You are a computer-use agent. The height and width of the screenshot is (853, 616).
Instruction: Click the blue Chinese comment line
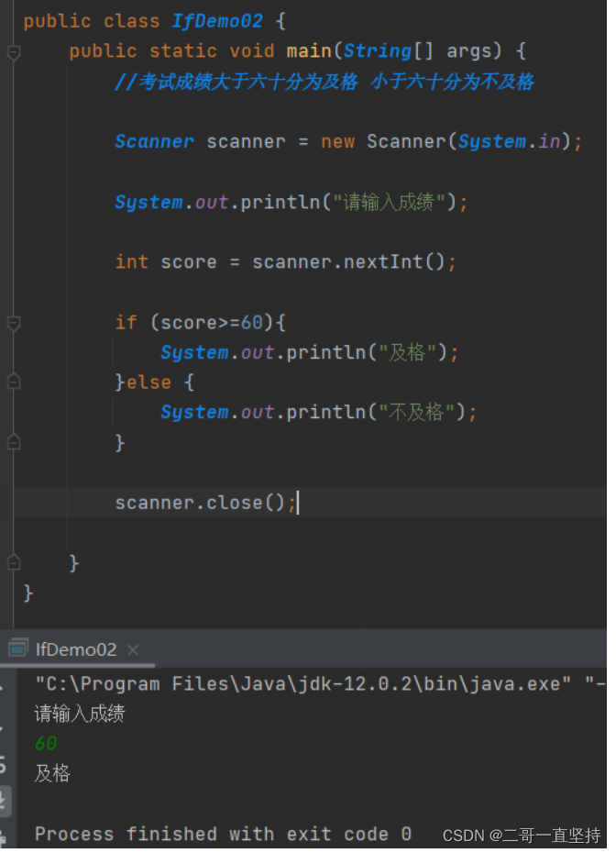pos(324,82)
